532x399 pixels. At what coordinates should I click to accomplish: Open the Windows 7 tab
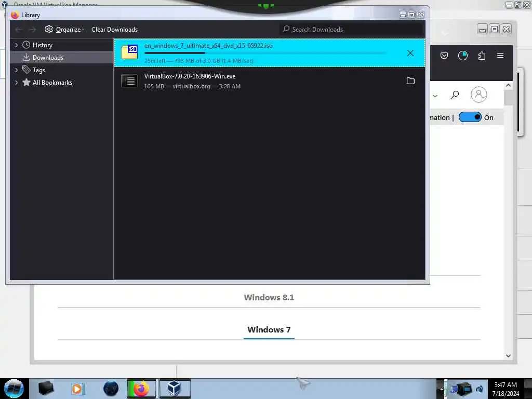[x=269, y=329]
